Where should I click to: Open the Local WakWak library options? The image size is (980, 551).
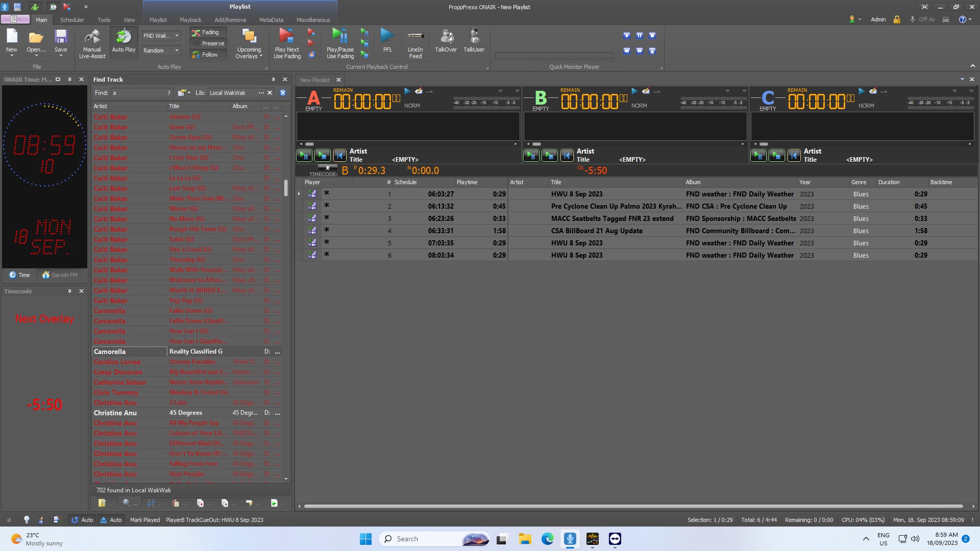pos(261,93)
